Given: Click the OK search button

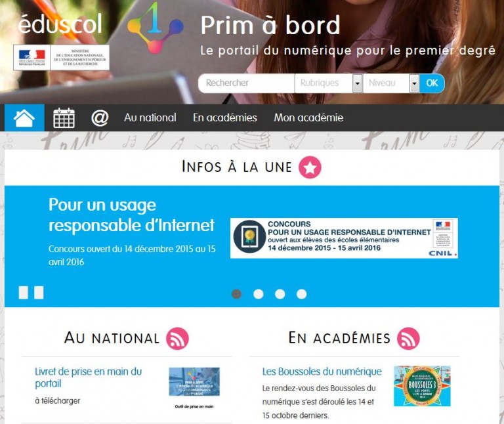Looking at the screenshot, I should [x=432, y=83].
